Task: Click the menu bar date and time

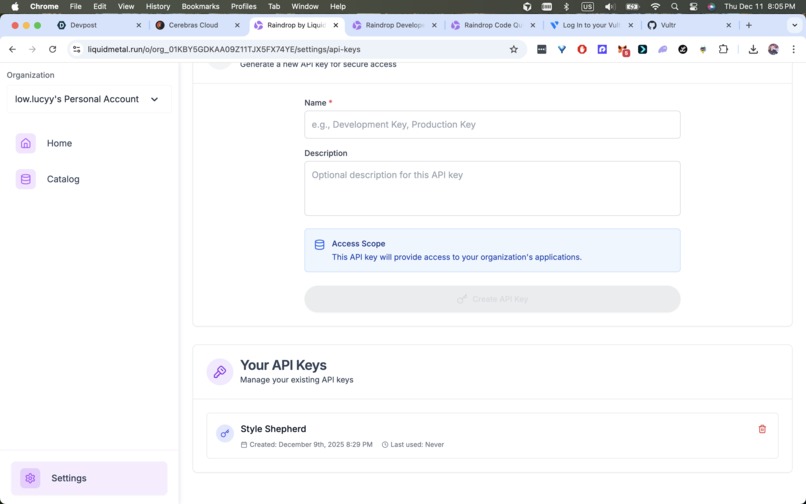Action: tap(760, 7)
